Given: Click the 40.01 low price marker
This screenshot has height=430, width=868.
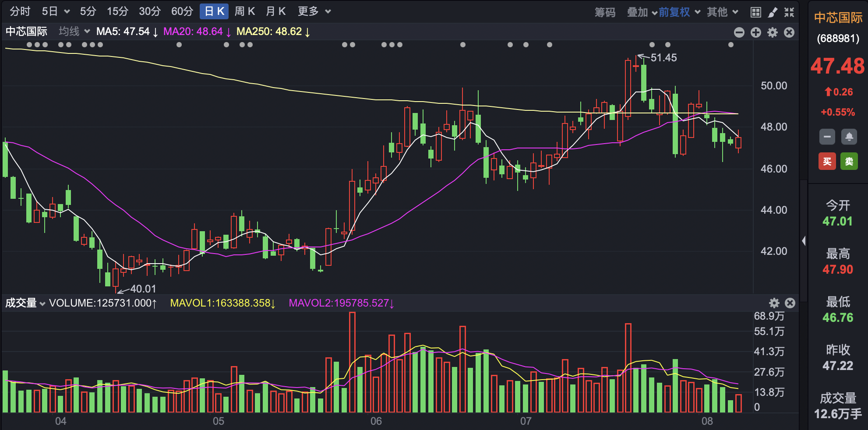Looking at the screenshot, I should coord(143,289).
